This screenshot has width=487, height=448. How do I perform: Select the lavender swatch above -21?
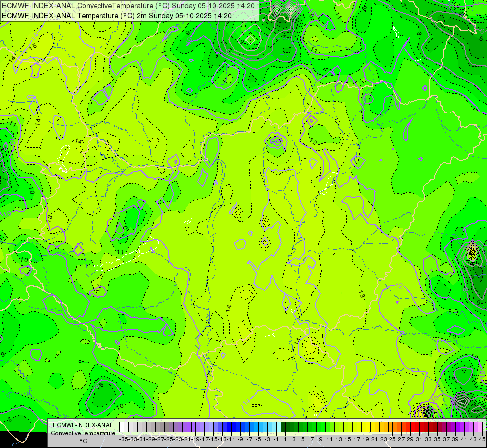coord(185,427)
